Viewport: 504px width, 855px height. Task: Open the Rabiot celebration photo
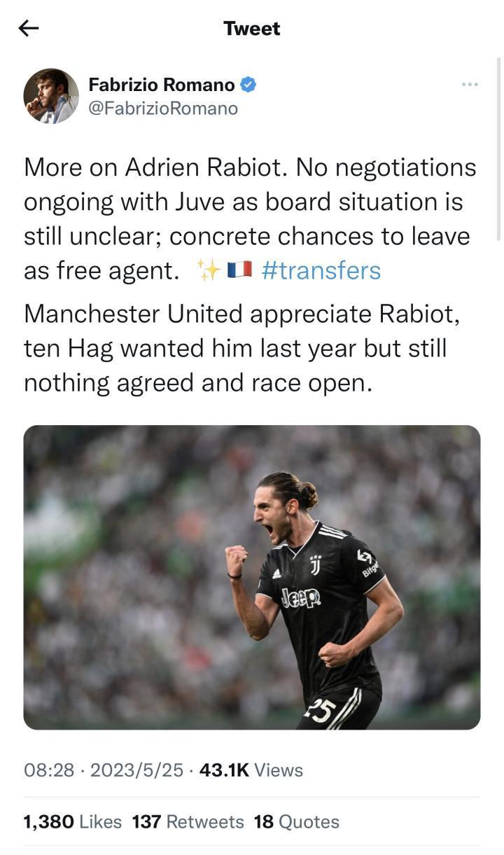pos(252,577)
